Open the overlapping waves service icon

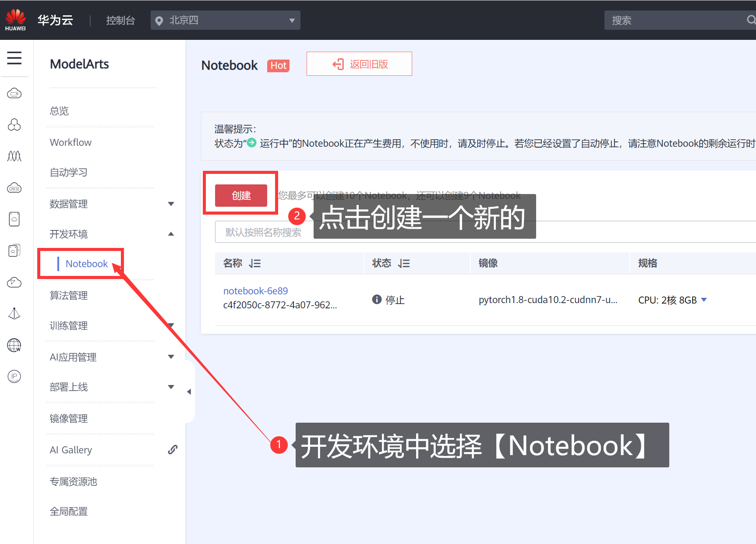(x=14, y=156)
